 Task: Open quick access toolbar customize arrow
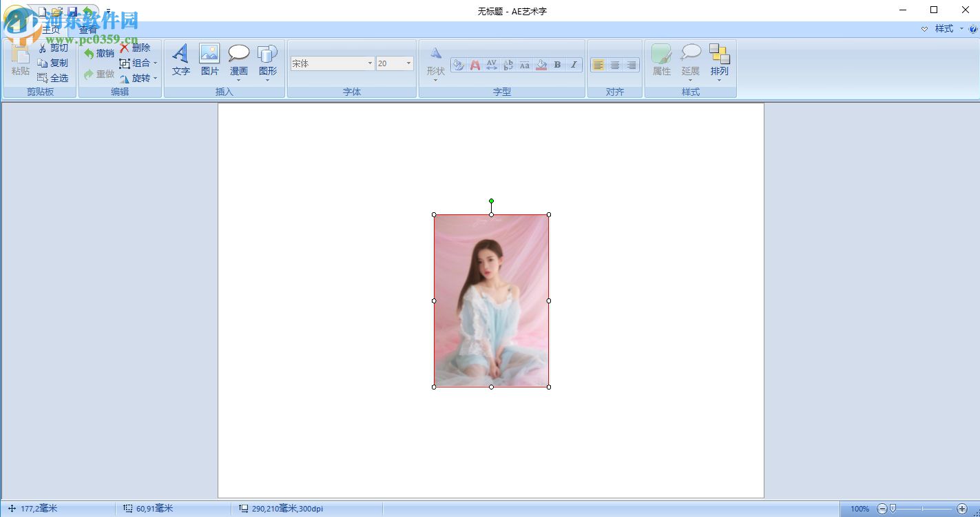point(108,12)
